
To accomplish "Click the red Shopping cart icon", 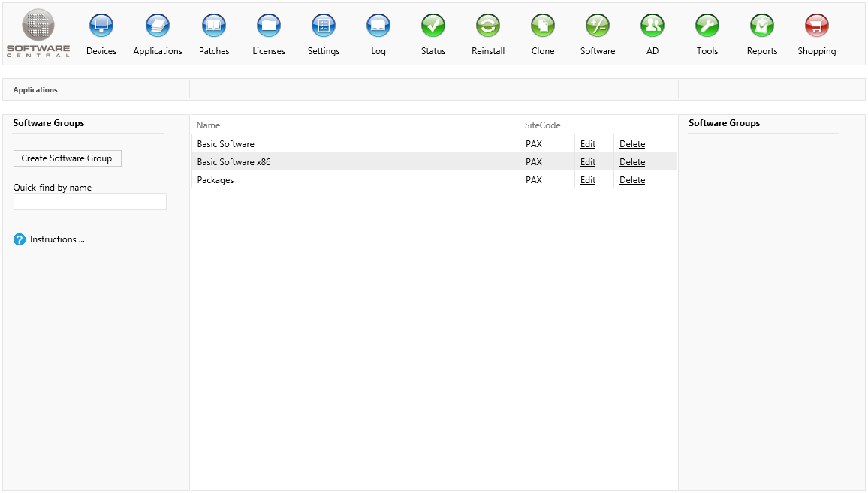I will coord(817,26).
